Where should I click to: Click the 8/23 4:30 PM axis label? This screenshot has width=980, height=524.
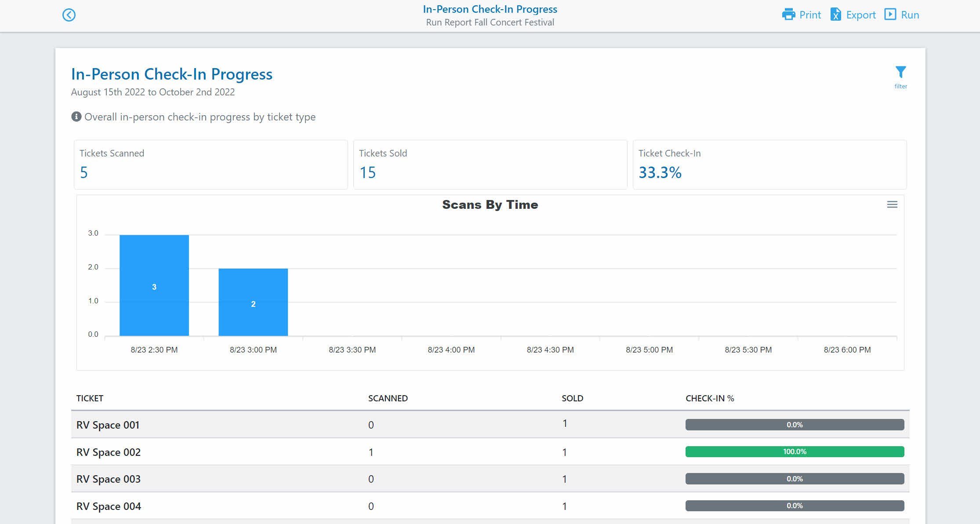550,350
